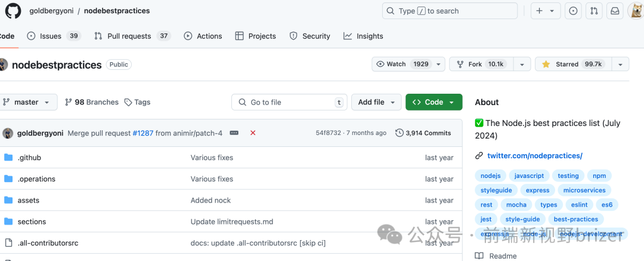The image size is (644, 261).
Task: Click the npm topic tag
Action: 599,176
